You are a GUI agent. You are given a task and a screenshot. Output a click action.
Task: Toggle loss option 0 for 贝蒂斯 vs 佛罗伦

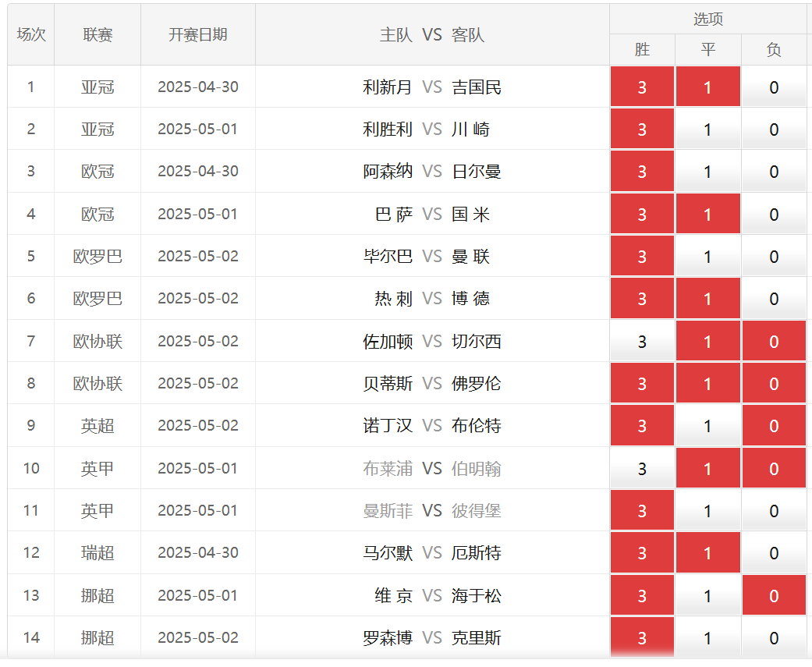(x=774, y=383)
